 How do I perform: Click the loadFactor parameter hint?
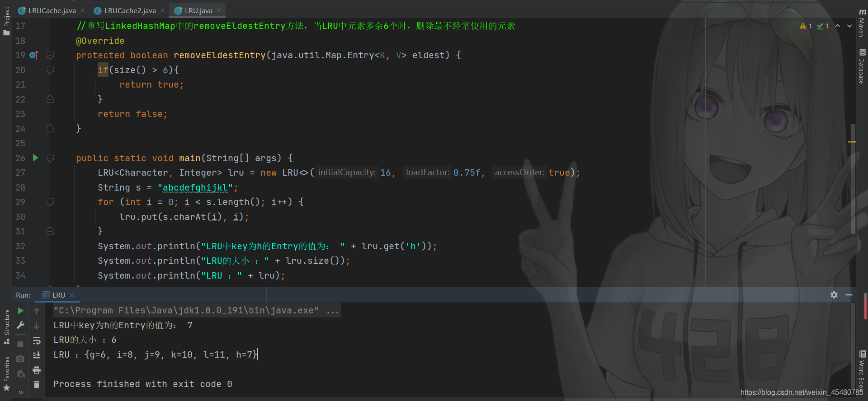point(427,173)
